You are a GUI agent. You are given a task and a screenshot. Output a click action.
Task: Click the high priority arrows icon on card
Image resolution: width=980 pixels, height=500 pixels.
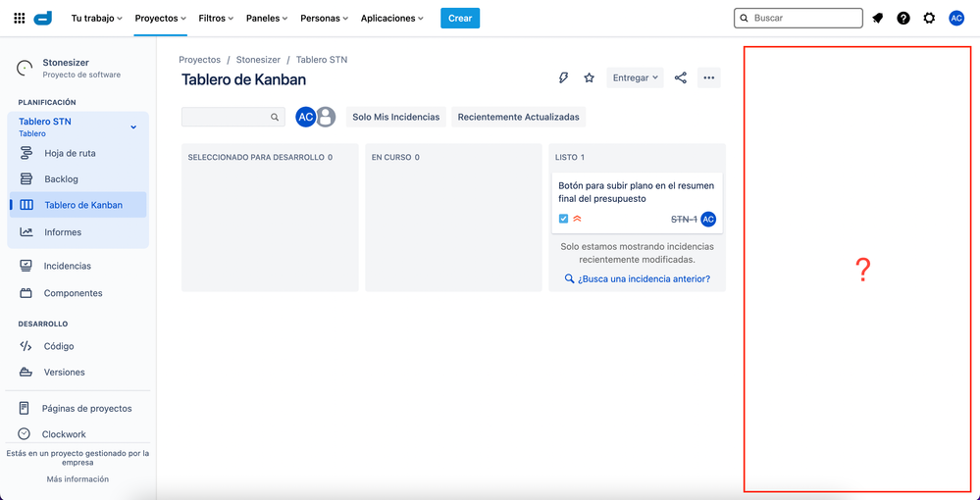[578, 219]
